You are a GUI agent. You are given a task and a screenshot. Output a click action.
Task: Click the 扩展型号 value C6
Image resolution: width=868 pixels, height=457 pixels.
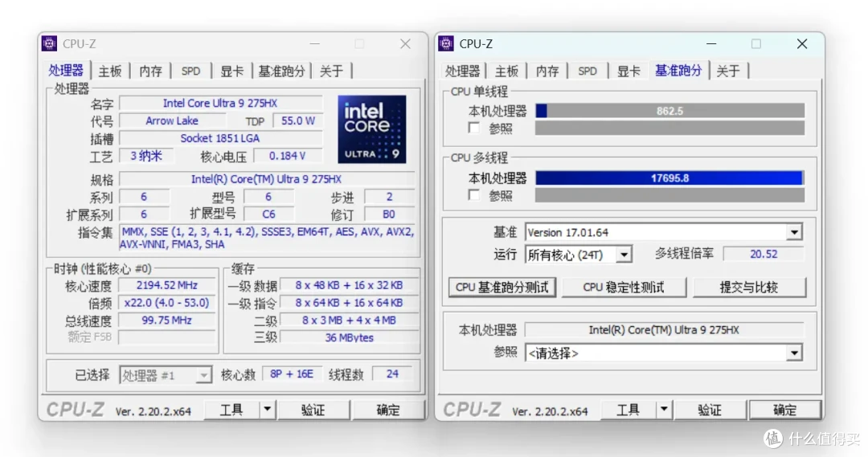tap(268, 214)
